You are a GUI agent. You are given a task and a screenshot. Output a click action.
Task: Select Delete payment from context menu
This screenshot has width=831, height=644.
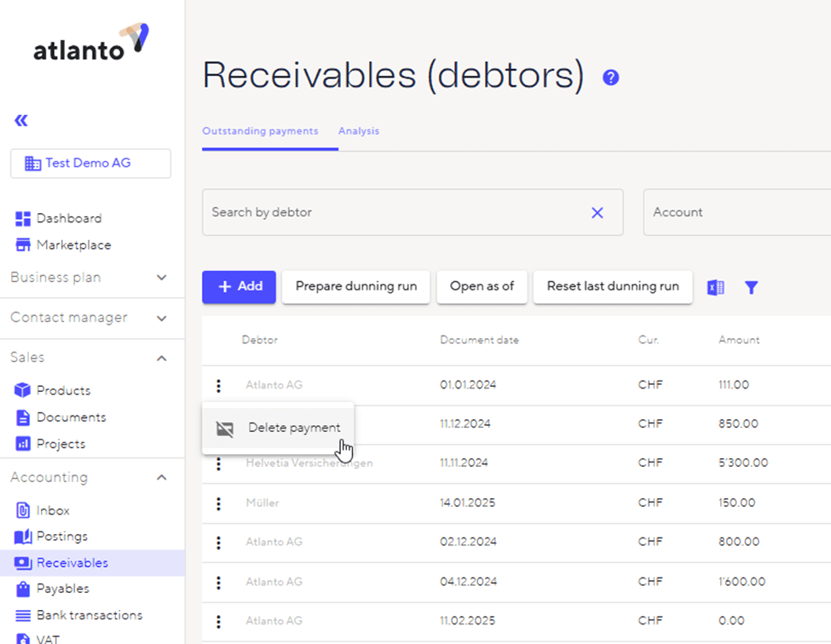pyautogui.click(x=293, y=428)
